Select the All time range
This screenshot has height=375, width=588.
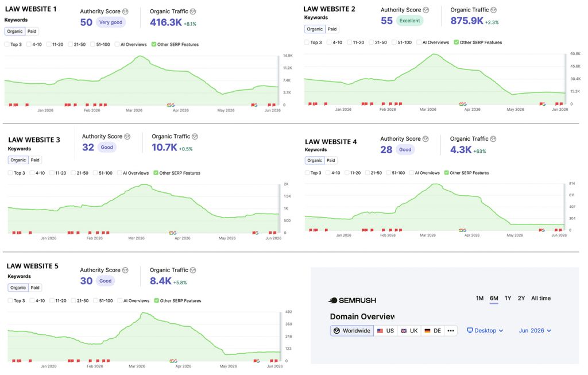(541, 299)
